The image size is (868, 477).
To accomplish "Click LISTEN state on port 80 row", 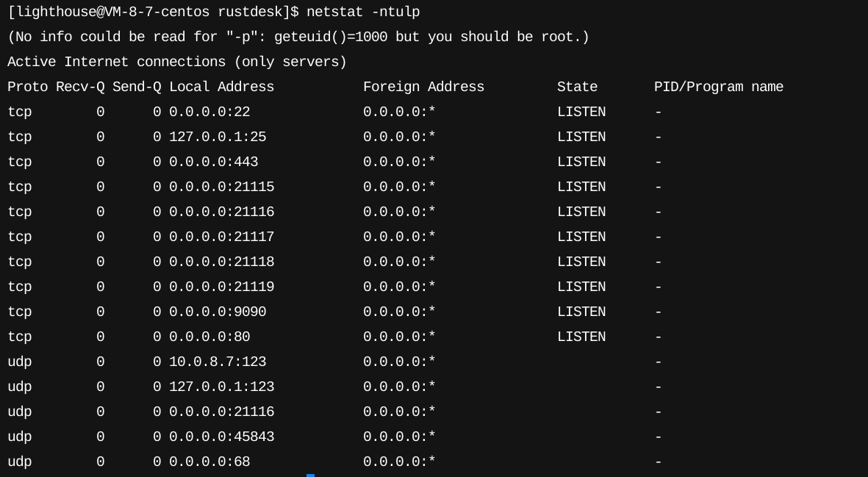I will (581, 337).
